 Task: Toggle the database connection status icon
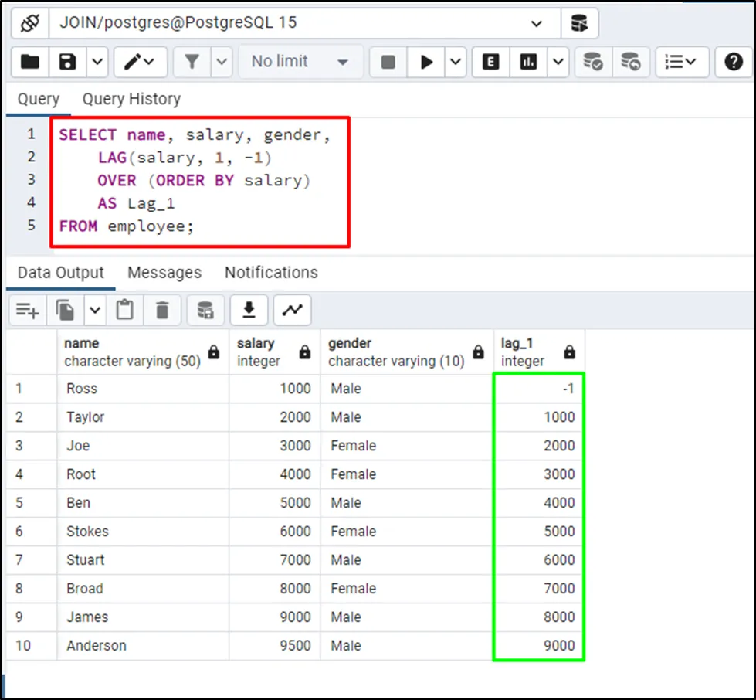[x=29, y=23]
